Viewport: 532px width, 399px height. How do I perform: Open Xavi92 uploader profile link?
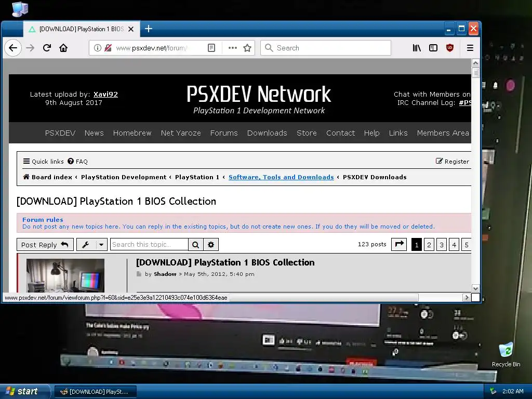click(x=105, y=95)
